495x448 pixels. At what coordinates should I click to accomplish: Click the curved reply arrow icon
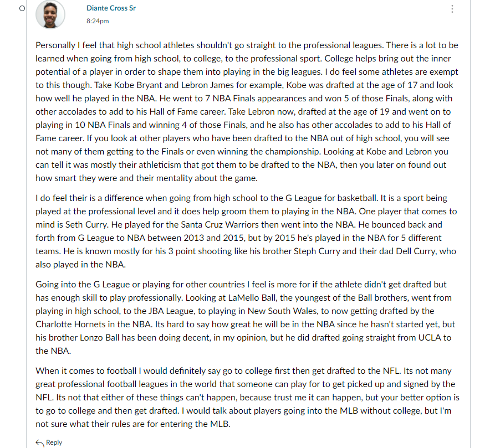[x=40, y=443]
